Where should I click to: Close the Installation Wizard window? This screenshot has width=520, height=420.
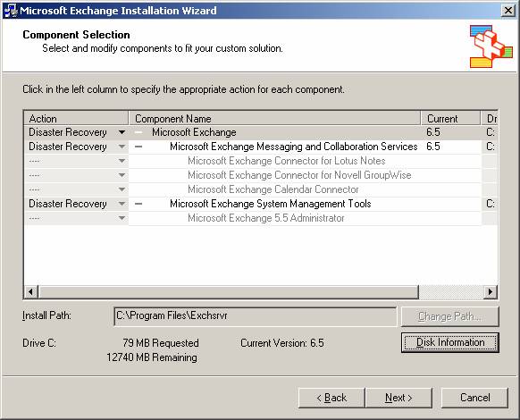point(508,11)
